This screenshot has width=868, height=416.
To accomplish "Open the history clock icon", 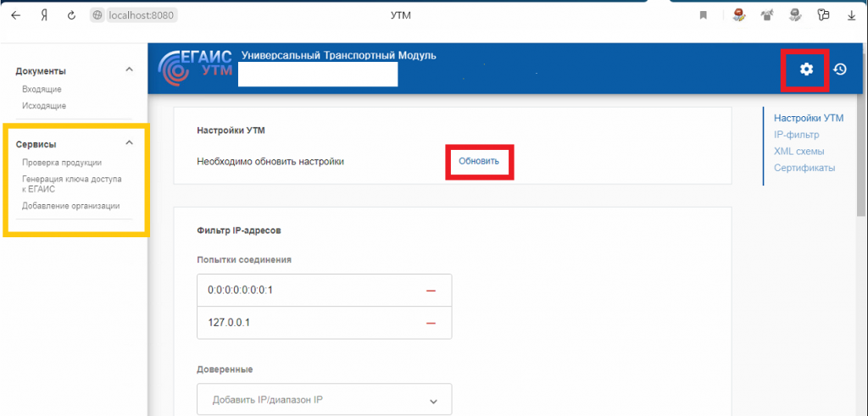I will tap(840, 69).
